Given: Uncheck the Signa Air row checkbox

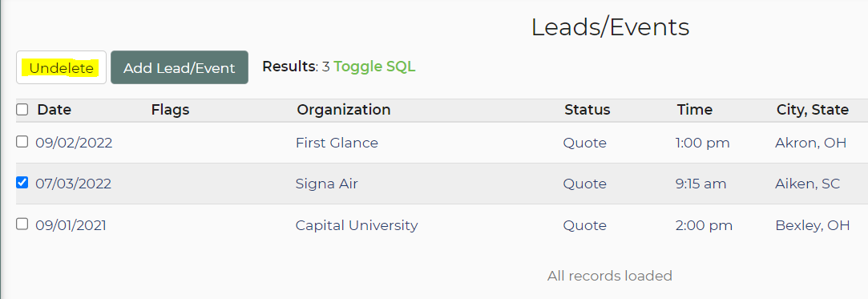Looking at the screenshot, I should 22,182.
